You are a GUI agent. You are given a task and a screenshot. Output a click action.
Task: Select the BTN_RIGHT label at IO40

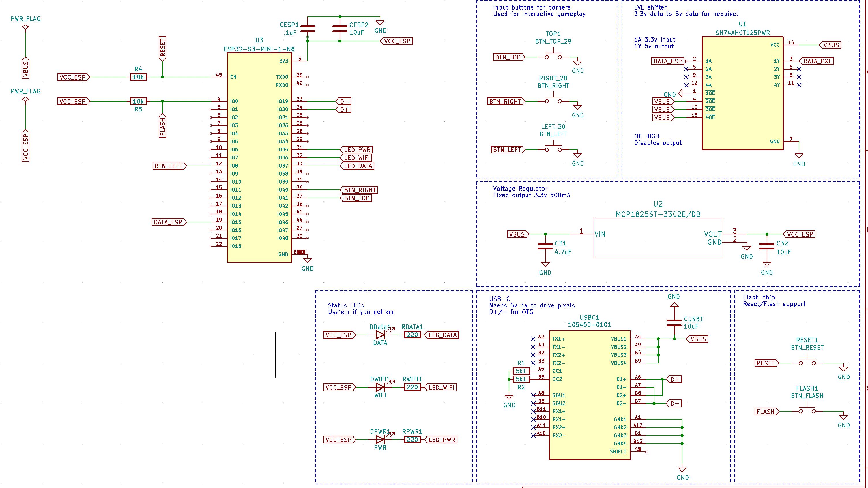pyautogui.click(x=359, y=190)
